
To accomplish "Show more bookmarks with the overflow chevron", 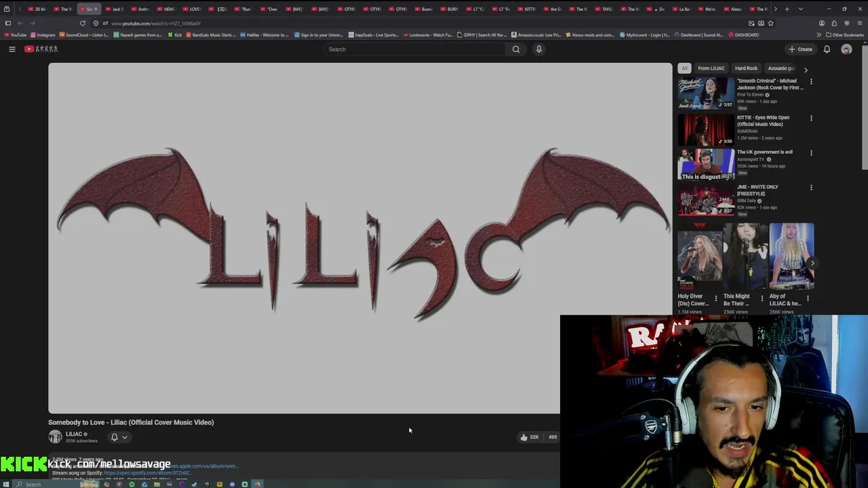I will pos(818,35).
